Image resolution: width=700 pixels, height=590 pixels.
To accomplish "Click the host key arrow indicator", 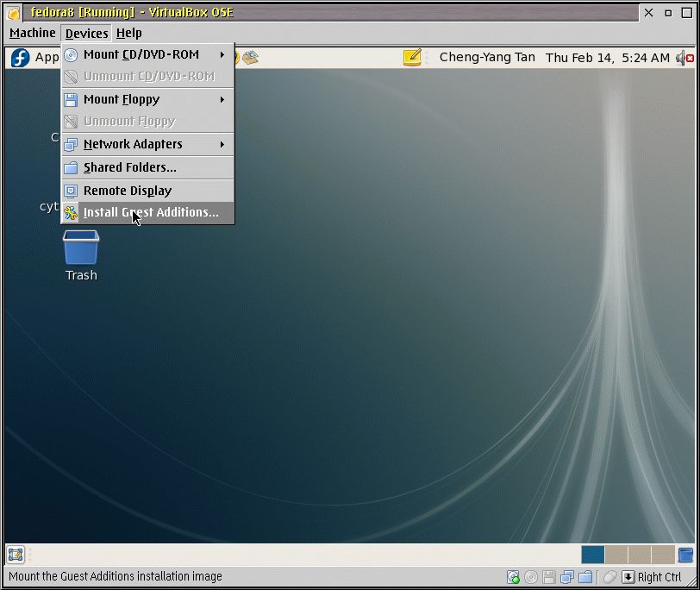I will point(628,577).
